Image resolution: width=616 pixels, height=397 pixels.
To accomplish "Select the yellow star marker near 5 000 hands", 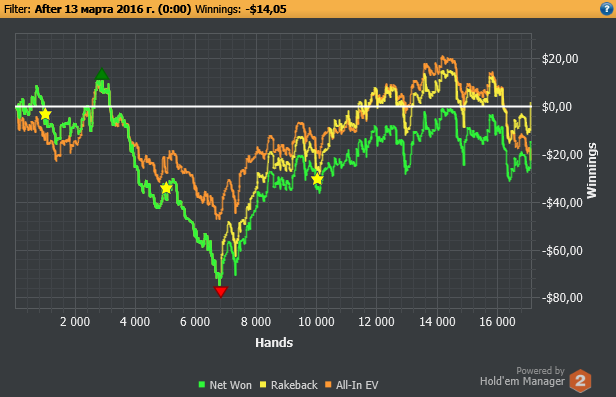I will 167,188.
